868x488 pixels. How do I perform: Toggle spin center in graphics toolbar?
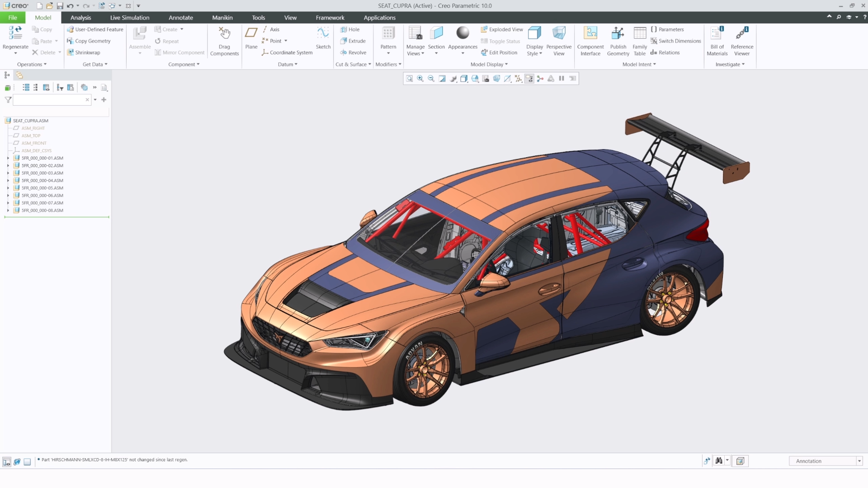point(540,79)
